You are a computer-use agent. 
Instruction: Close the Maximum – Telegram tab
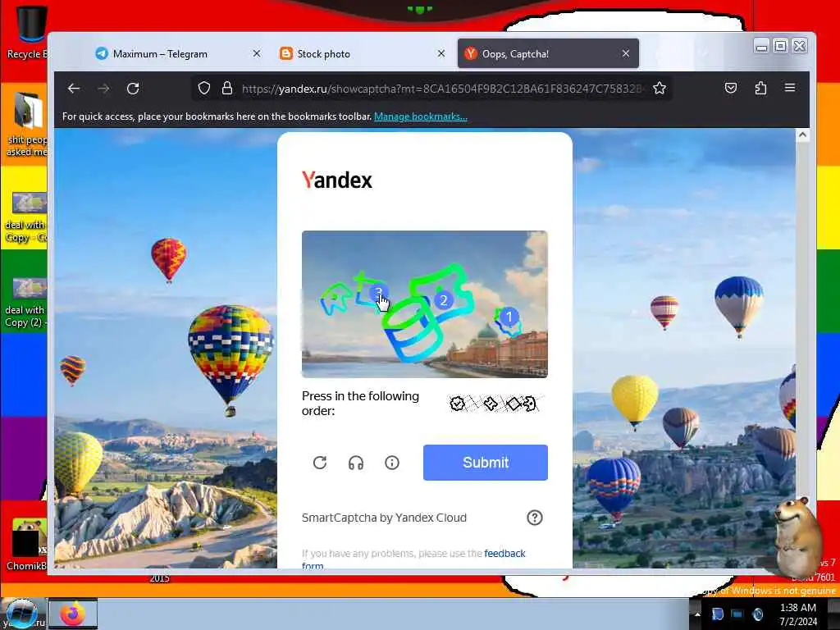(257, 53)
